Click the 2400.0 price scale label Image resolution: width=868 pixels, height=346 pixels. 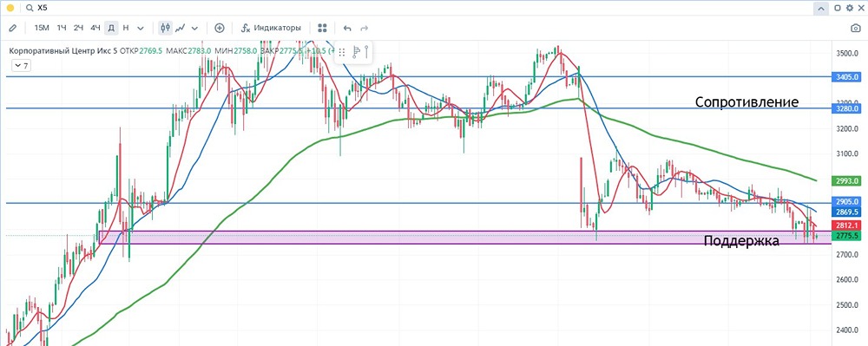pyautogui.click(x=847, y=330)
